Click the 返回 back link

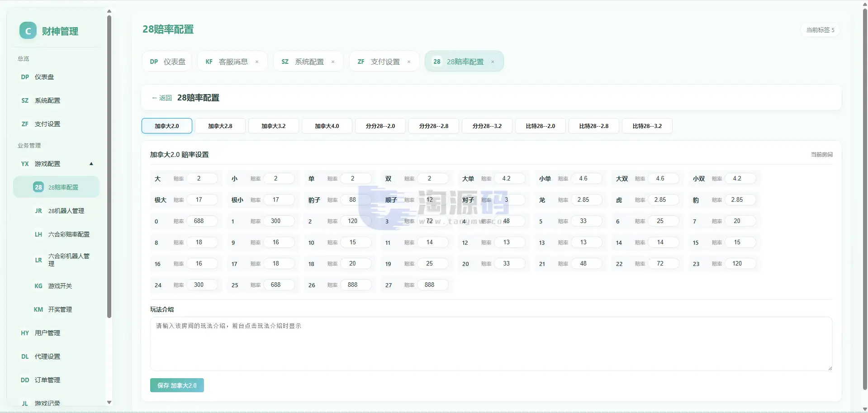pos(162,98)
